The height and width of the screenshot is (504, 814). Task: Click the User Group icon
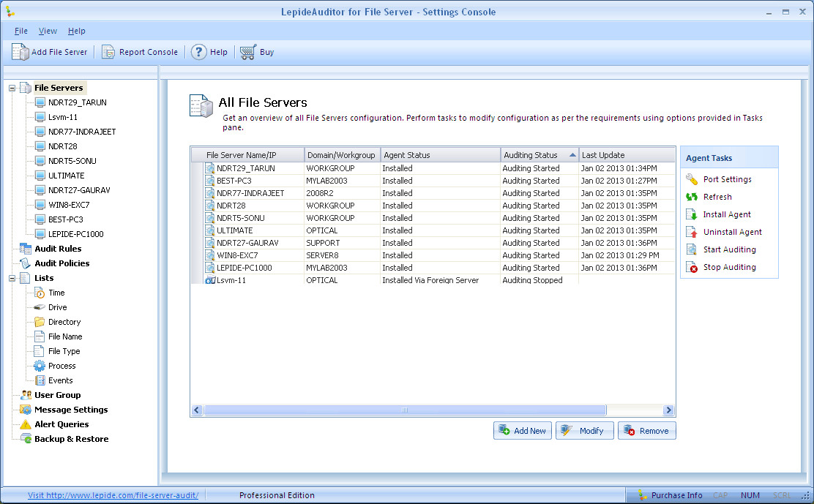(26, 395)
